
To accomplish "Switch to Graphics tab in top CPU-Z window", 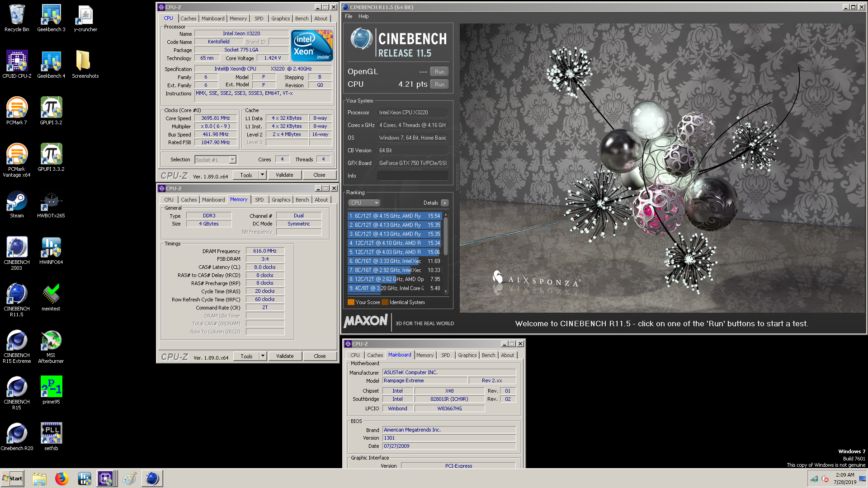I will (281, 19).
